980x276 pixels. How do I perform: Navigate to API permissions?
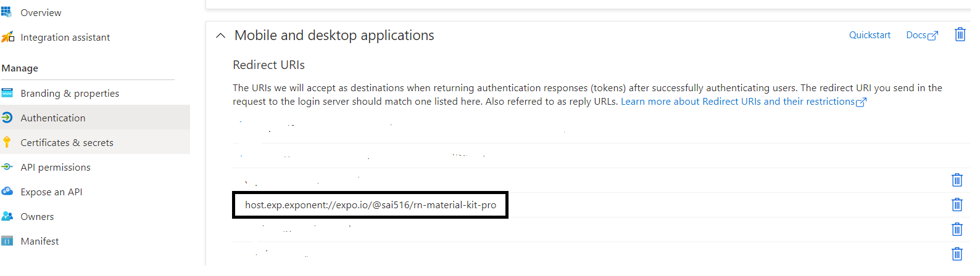pos(56,168)
